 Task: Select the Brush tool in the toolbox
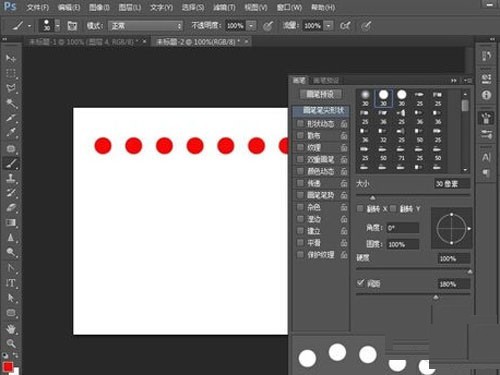click(11, 163)
